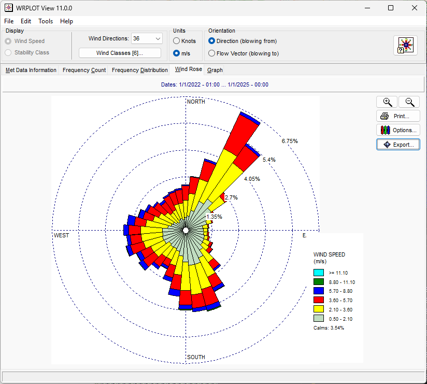Click the Dates range text
Image resolution: width=427 pixels, height=384 pixels.
click(x=214, y=85)
